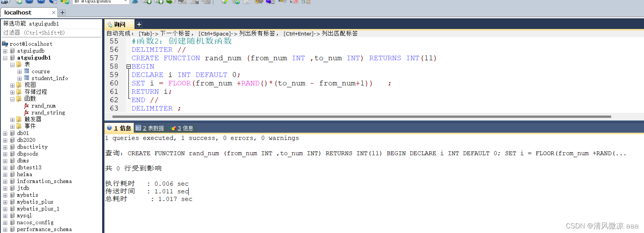This screenshot has width=644, height=233.
Task: Click the '共 0 行受到影响' result line
Action: click(133, 168)
